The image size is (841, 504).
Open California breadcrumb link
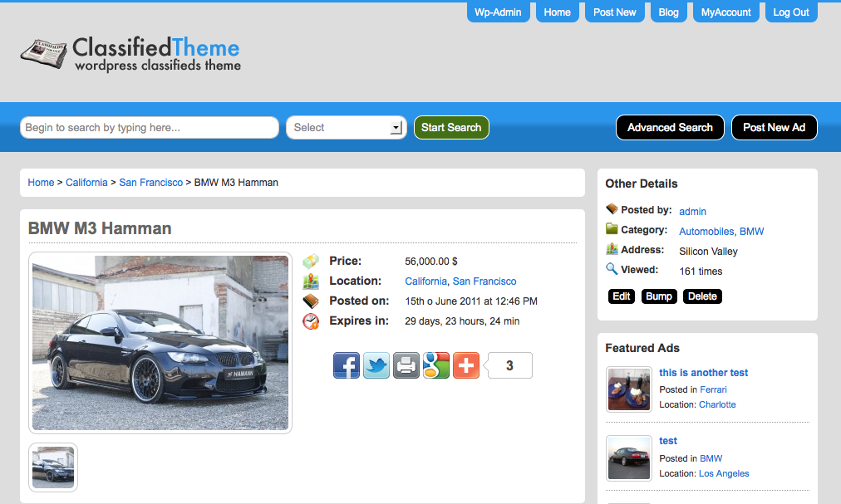[x=86, y=183]
